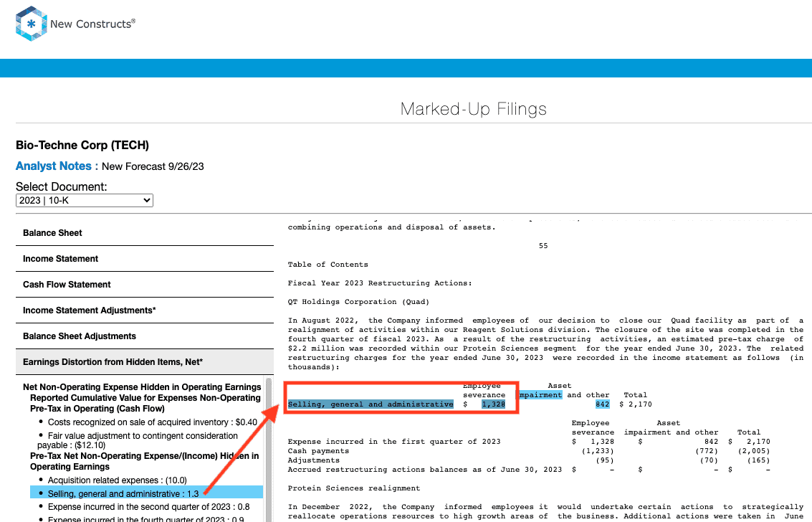Expand the Balance Sheet section
Image resolution: width=812 pixels, height=522 pixels.
(145, 233)
